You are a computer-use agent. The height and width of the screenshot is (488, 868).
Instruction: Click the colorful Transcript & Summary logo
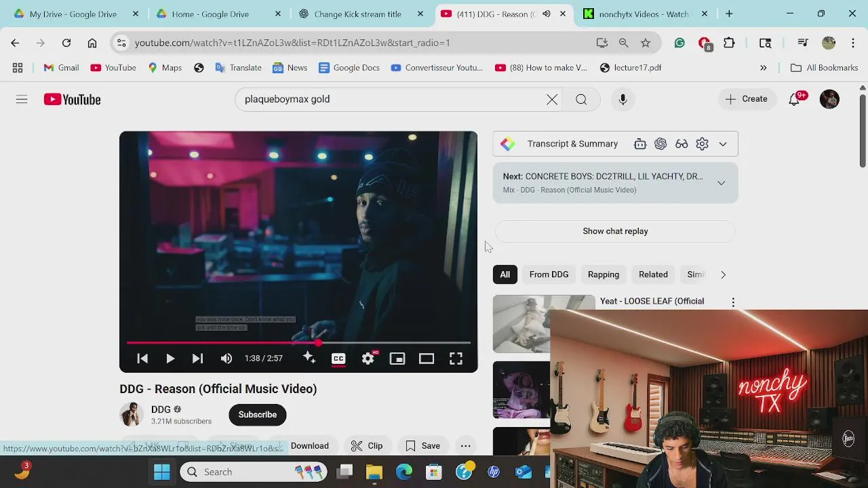[507, 144]
